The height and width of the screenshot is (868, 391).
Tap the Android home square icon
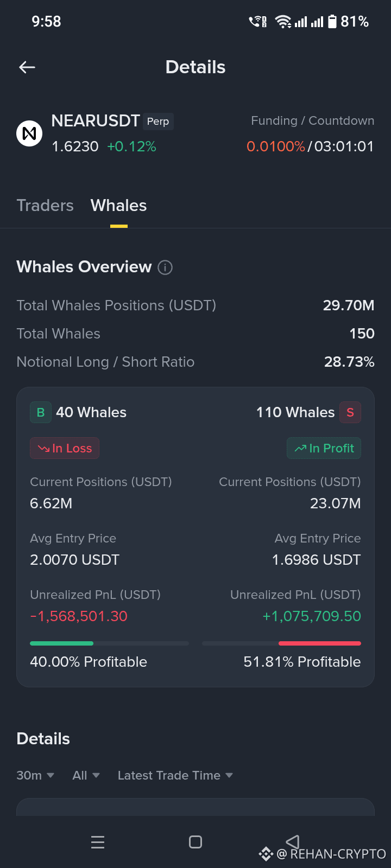195,842
